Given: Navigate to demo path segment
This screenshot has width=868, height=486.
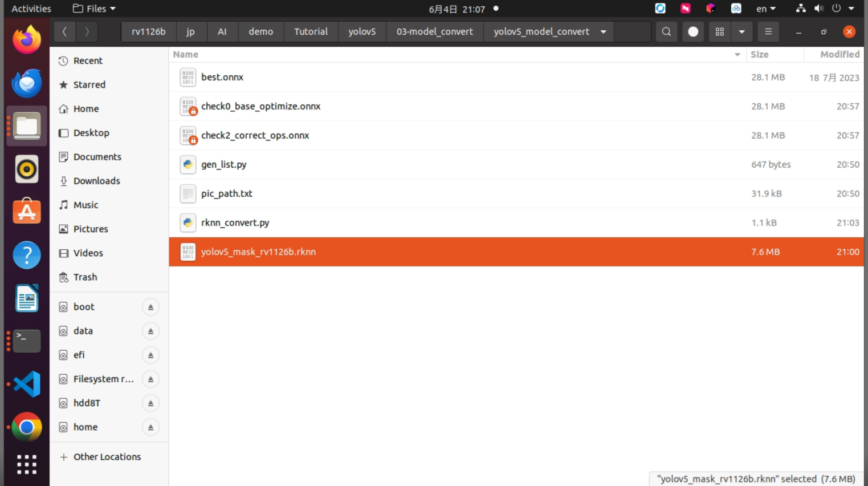Looking at the screenshot, I should [x=261, y=32].
